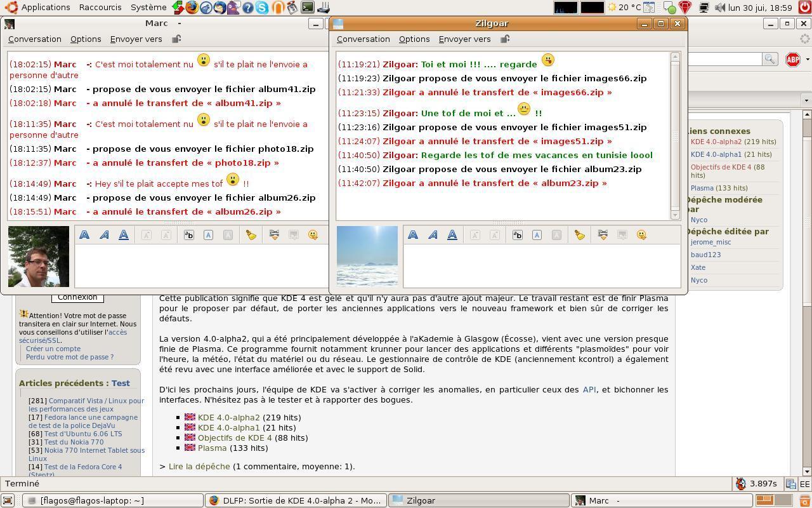
Task: Click the italic text icon in Zilgoar chat
Action: point(433,235)
